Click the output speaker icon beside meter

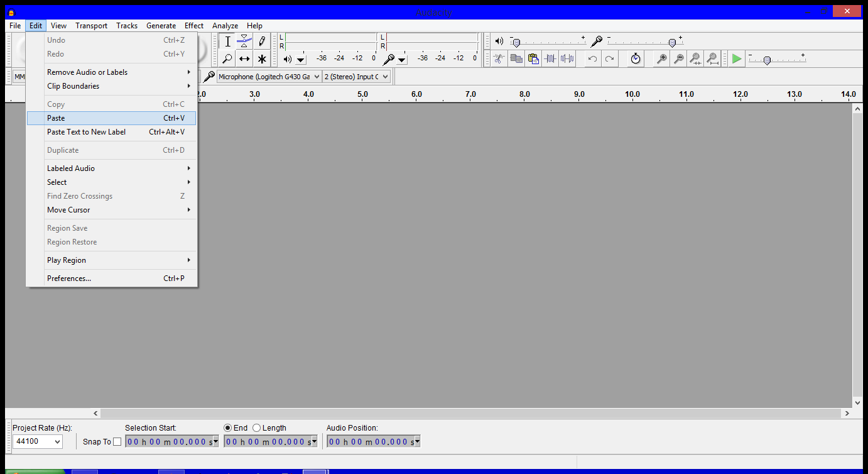[287, 59]
